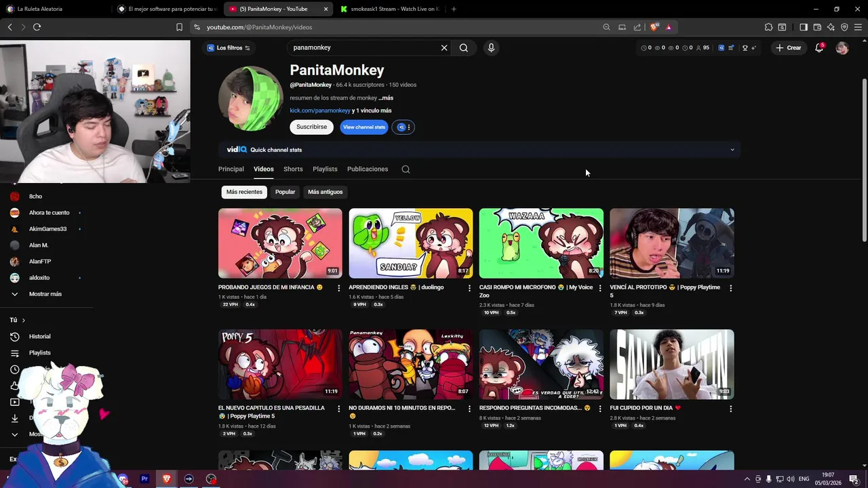Open the browser extensions puzzle icon

768,27
